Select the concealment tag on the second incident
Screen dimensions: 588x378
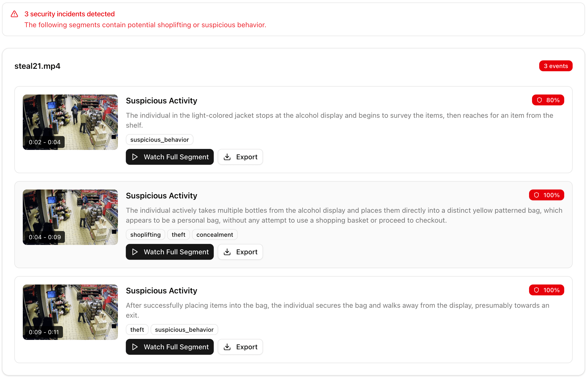pos(214,235)
